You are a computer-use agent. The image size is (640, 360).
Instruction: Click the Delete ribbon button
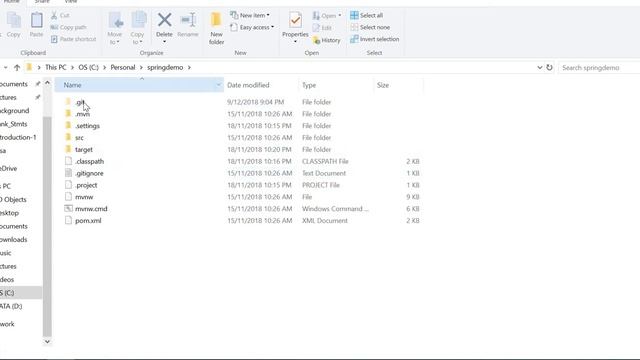(164, 28)
